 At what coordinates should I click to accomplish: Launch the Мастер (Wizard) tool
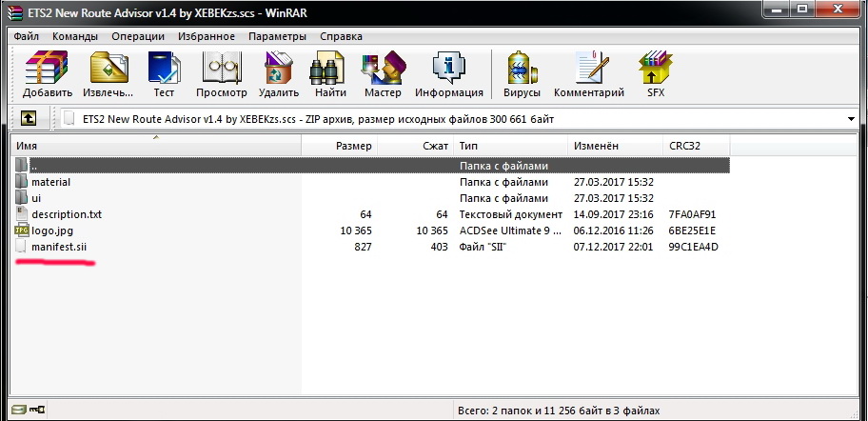pos(383,73)
